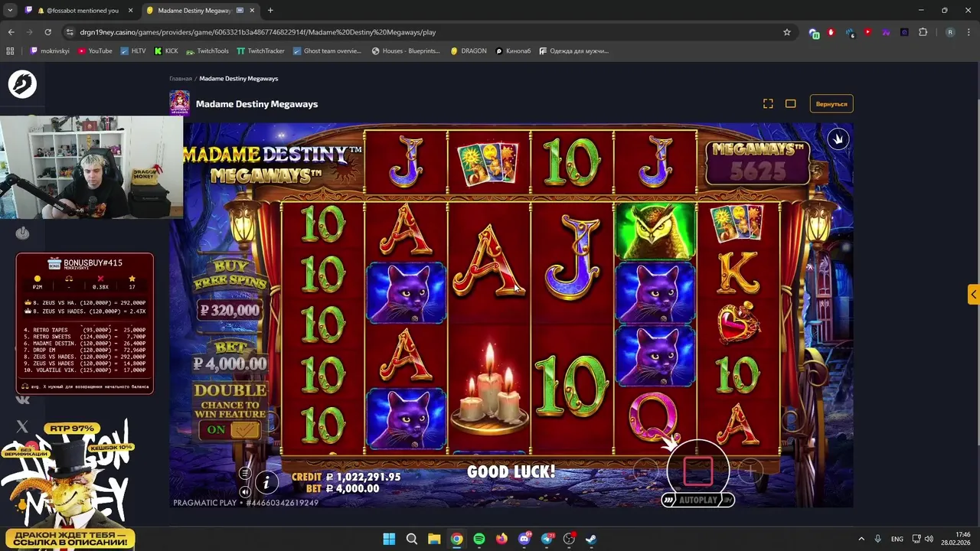The height and width of the screenshot is (551, 980).
Task: Open the AUTOPLAY settings
Action: (x=697, y=500)
